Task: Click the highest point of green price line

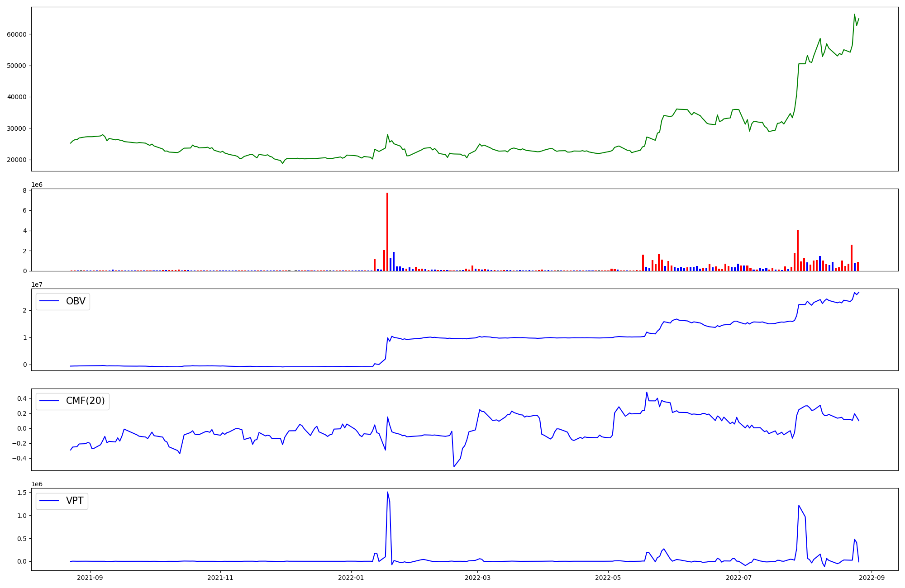Action: (x=854, y=14)
